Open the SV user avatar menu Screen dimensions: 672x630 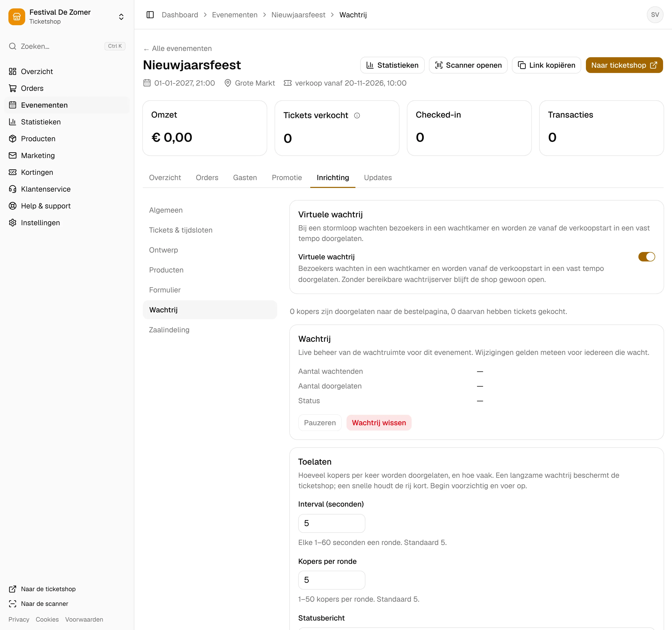pyautogui.click(x=655, y=15)
